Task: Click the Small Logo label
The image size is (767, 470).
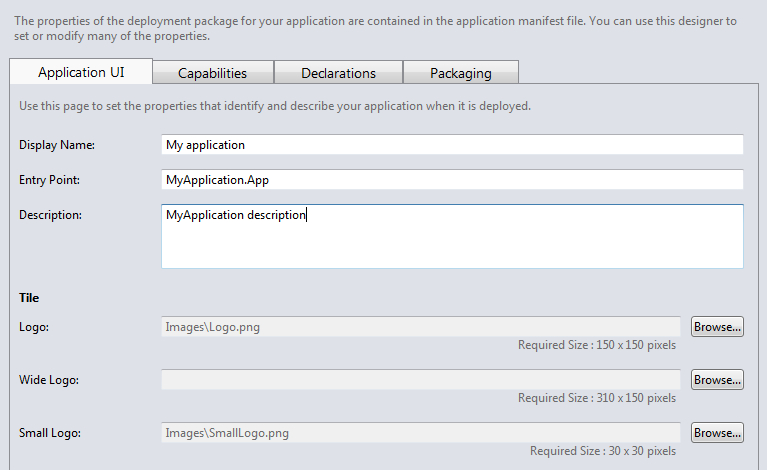Action: point(50,433)
